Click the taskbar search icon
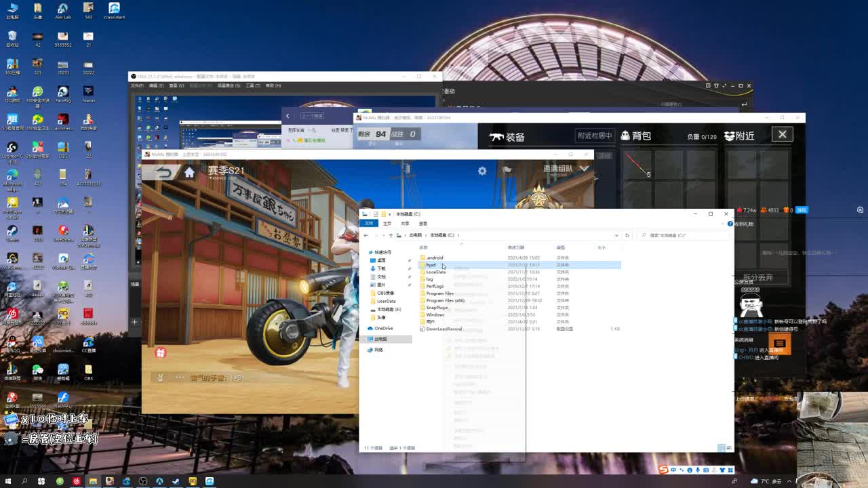Screen dimensions: 868x488 point(25,481)
